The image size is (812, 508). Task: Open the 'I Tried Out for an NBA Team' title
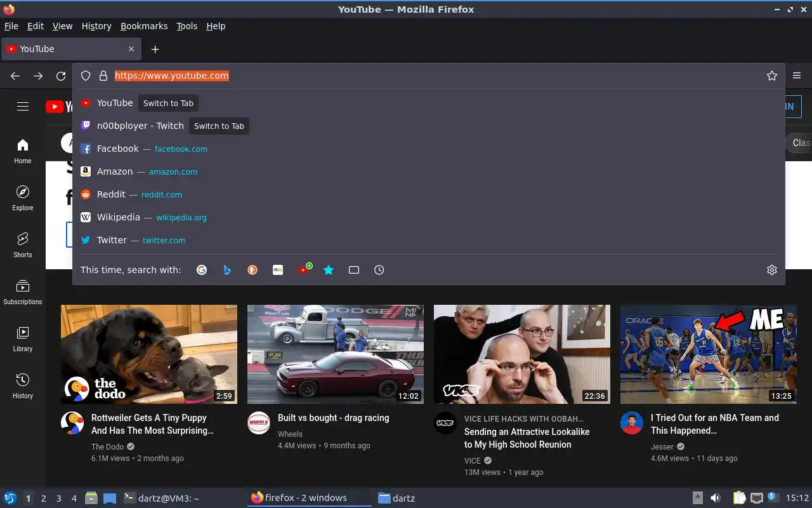(715, 424)
